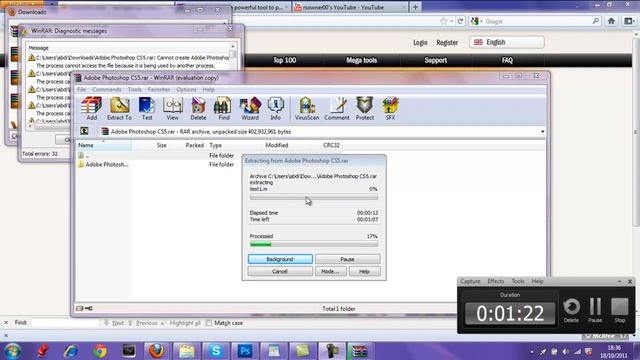Open the recorder Effects menu
This screenshot has width=640, height=360.
coord(496,281)
